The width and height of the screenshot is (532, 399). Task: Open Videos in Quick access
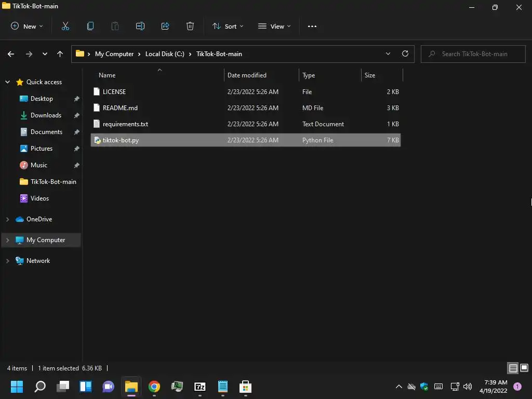(x=39, y=198)
